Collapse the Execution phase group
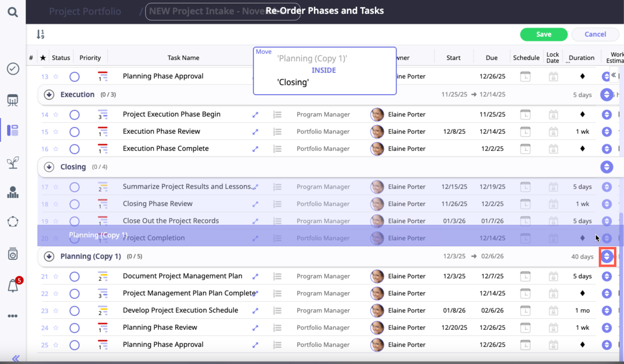The width and height of the screenshot is (624, 364). [x=49, y=94]
